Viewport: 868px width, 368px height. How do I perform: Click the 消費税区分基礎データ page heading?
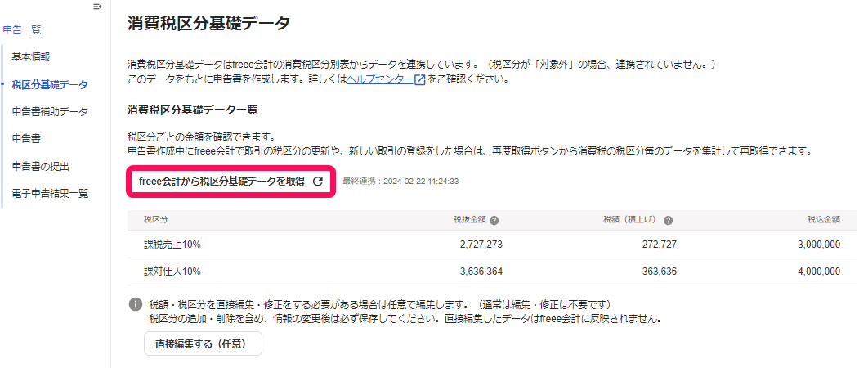pyautogui.click(x=208, y=23)
